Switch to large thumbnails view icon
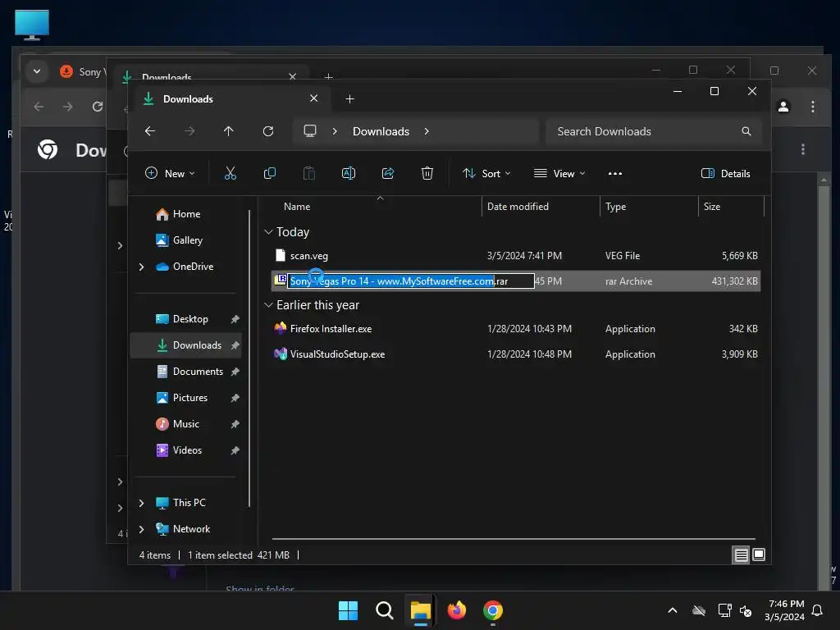This screenshot has width=840, height=630. tap(759, 555)
